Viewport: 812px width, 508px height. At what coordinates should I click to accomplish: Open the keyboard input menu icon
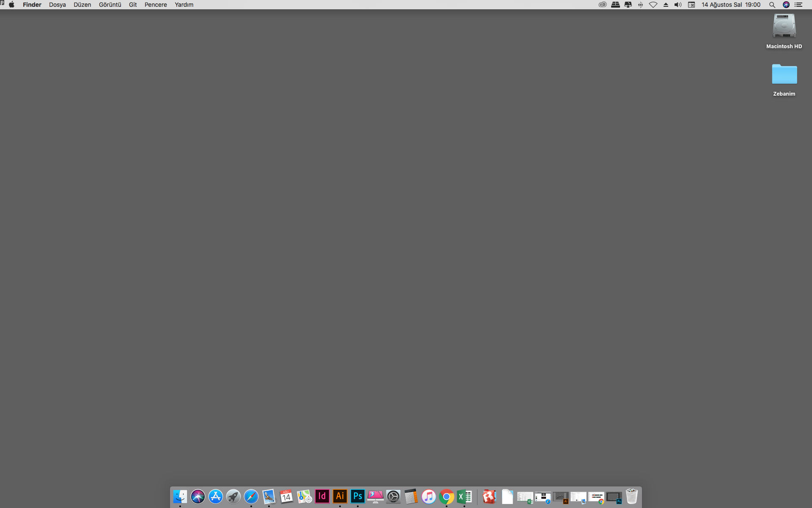(x=691, y=5)
